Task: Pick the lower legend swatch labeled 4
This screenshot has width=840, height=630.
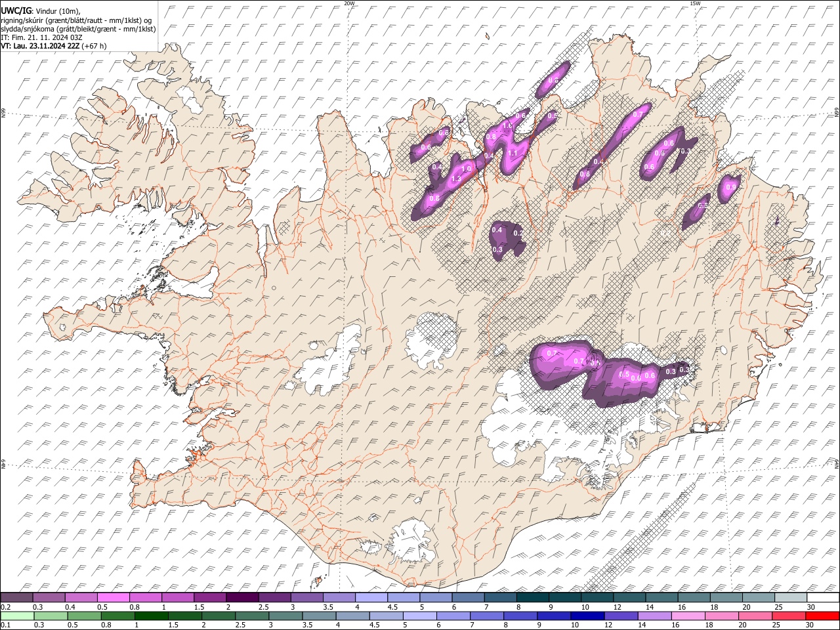Action: coord(352,616)
